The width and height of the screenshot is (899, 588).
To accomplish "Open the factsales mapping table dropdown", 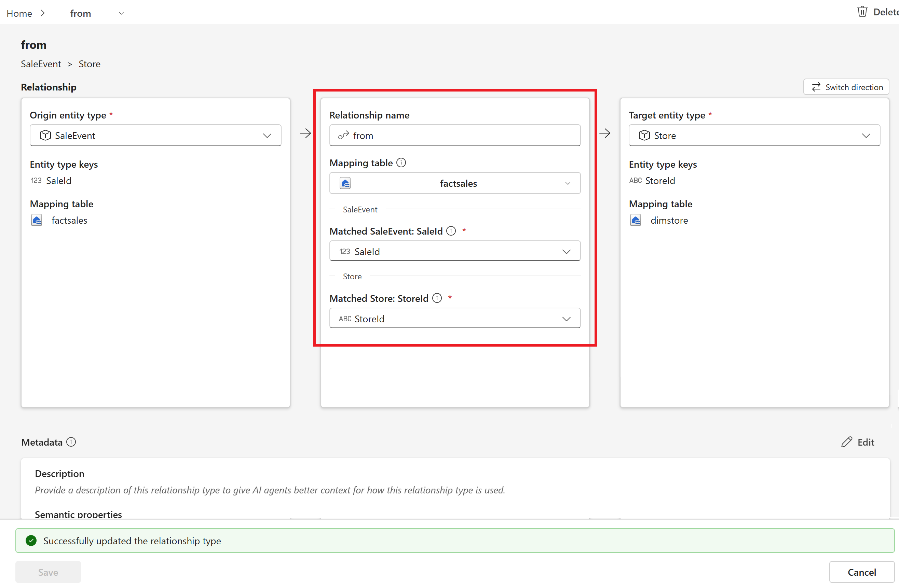I will 455,183.
